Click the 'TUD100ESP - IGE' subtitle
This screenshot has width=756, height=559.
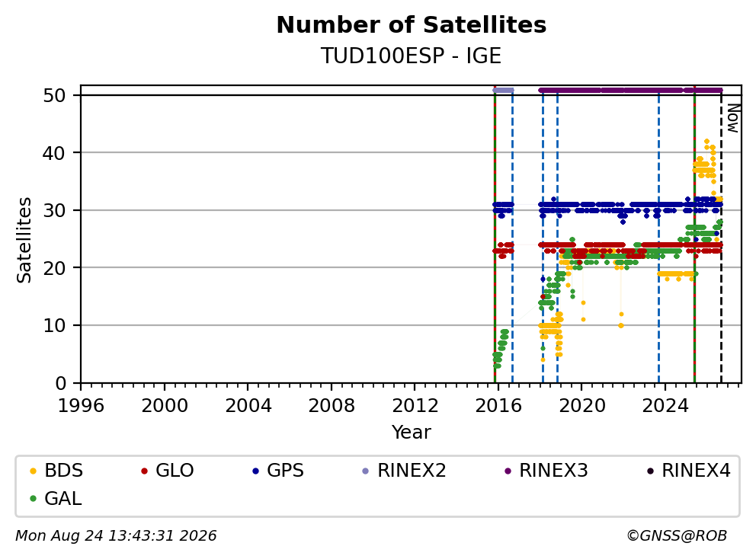pyautogui.click(x=412, y=56)
